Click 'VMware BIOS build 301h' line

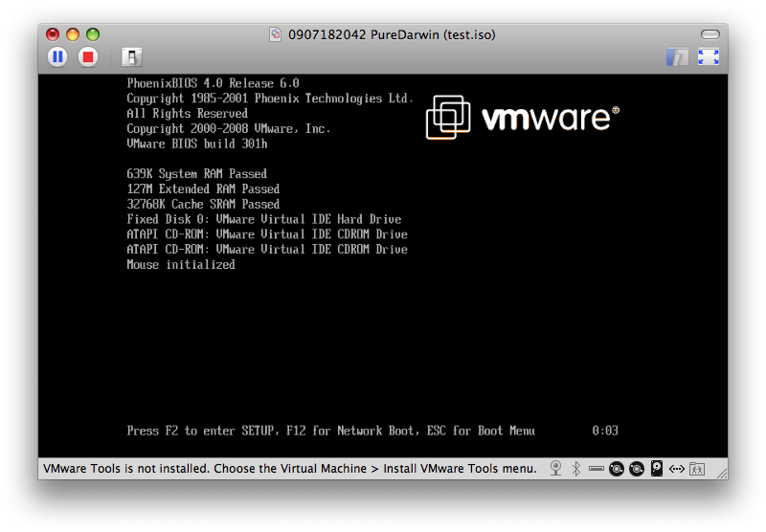pyautogui.click(x=197, y=144)
